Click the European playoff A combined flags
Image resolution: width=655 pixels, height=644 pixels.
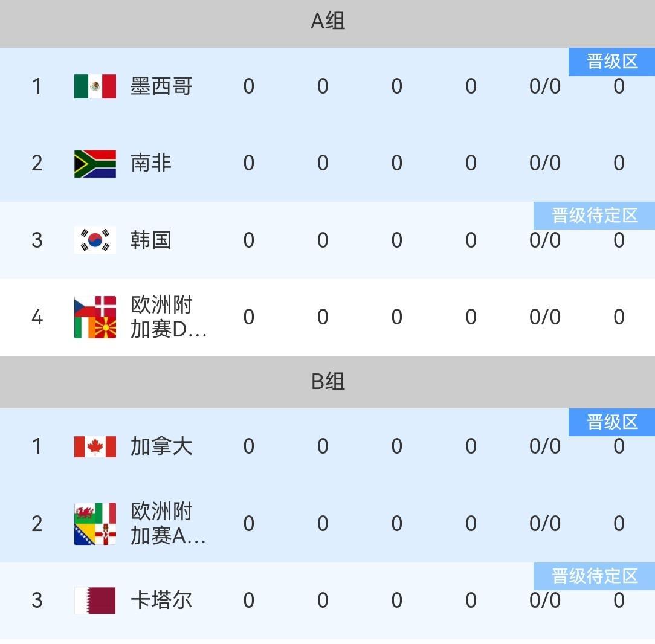coord(95,523)
